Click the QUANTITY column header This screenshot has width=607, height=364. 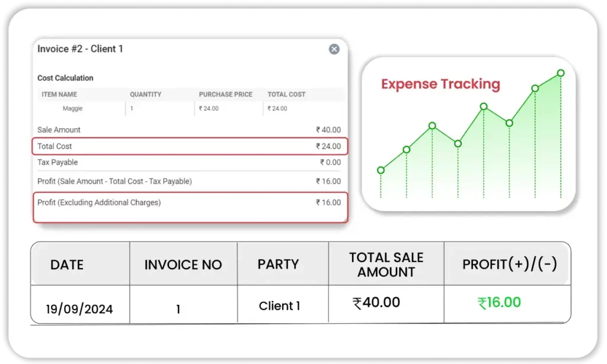(x=145, y=94)
